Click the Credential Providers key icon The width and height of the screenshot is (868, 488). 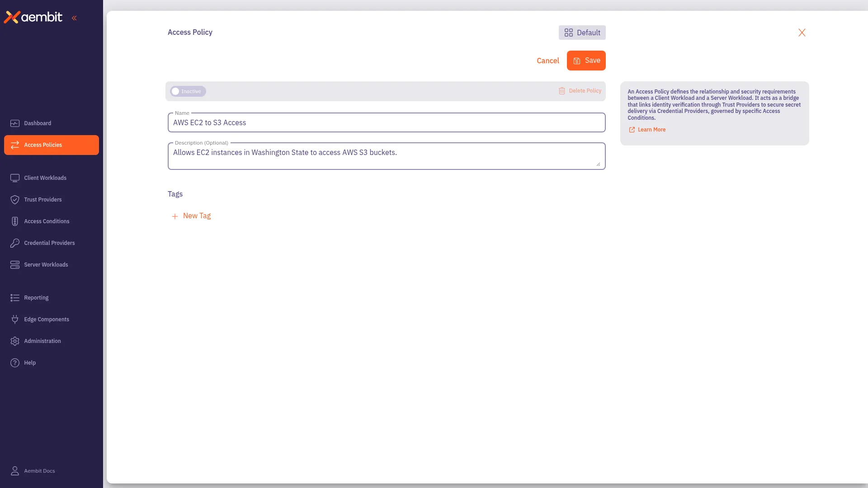point(15,243)
